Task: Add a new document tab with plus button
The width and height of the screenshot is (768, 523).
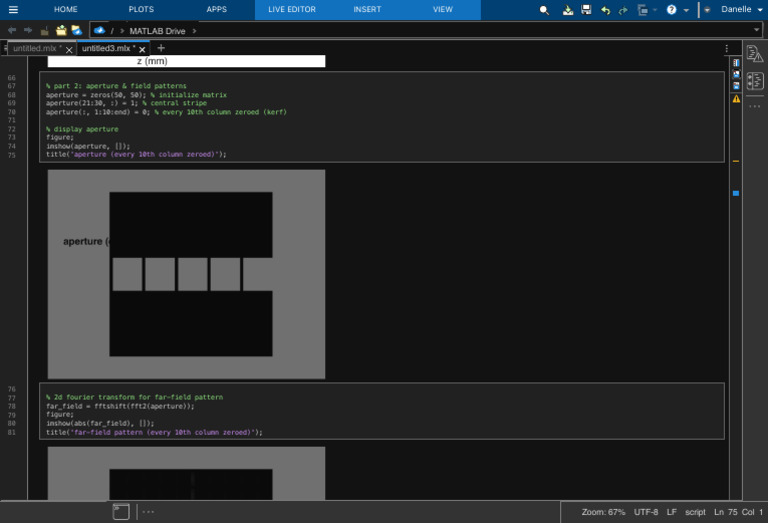Action: [x=161, y=48]
